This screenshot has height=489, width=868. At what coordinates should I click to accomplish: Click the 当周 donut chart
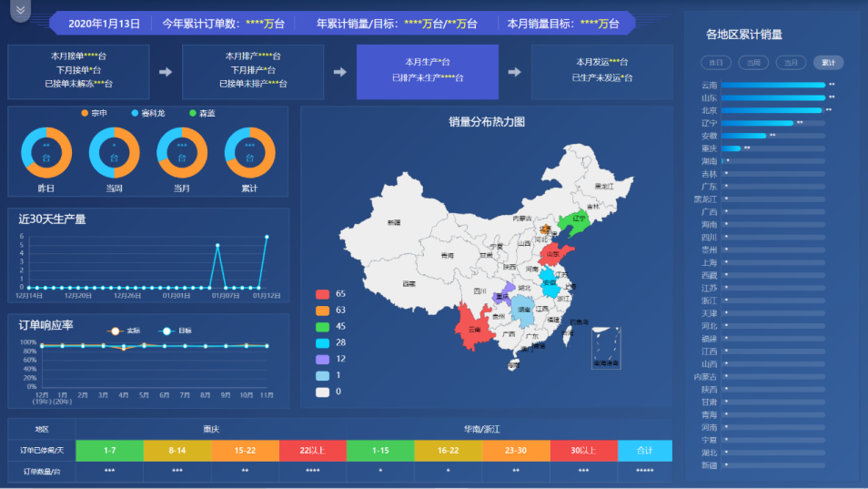pos(114,152)
